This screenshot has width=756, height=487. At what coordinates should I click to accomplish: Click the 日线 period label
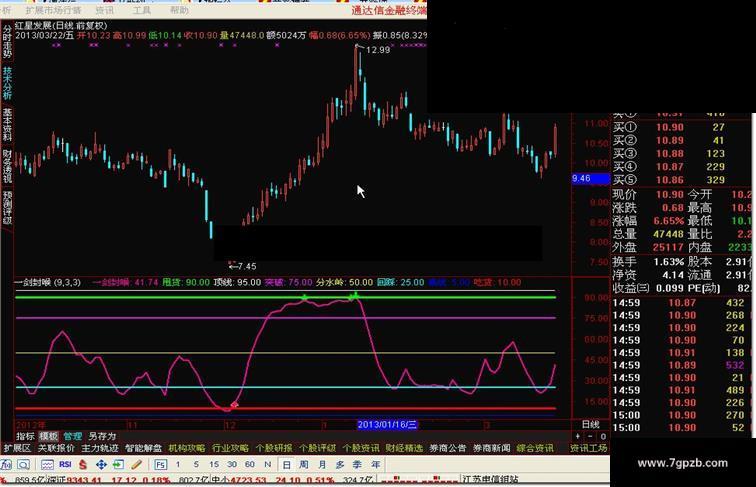click(591, 424)
